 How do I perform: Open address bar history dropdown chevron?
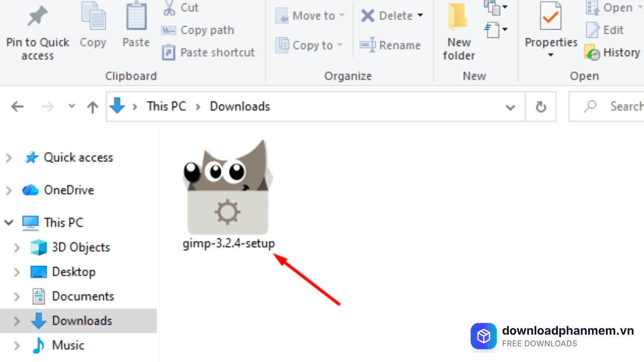point(510,107)
